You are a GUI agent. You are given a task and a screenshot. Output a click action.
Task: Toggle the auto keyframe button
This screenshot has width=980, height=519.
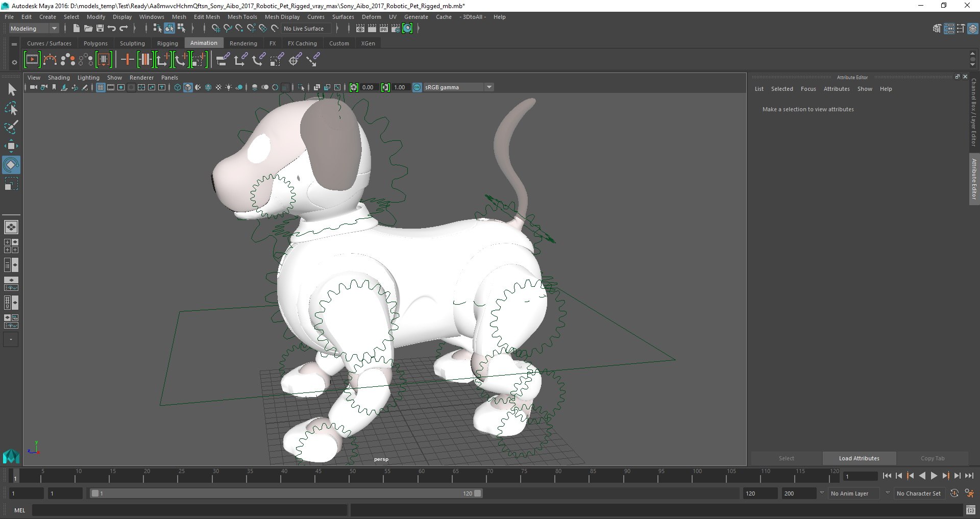(x=954, y=493)
